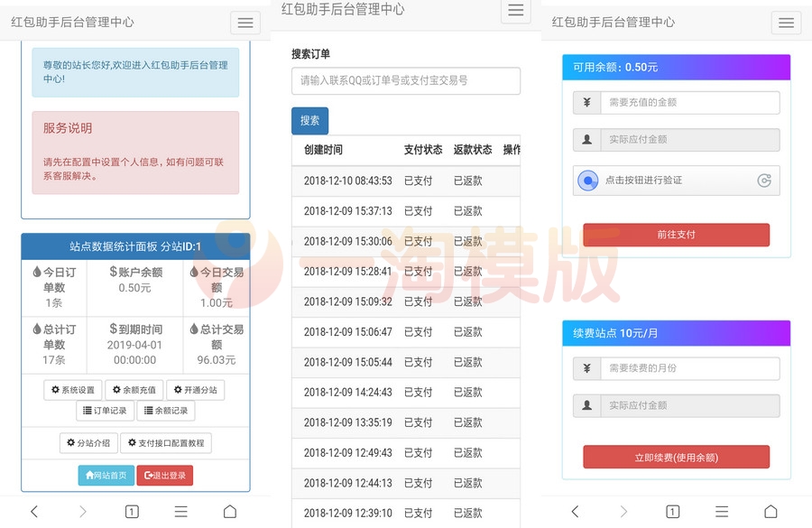
Task: Click the user icon beside renewal payable amount
Action: point(586,405)
